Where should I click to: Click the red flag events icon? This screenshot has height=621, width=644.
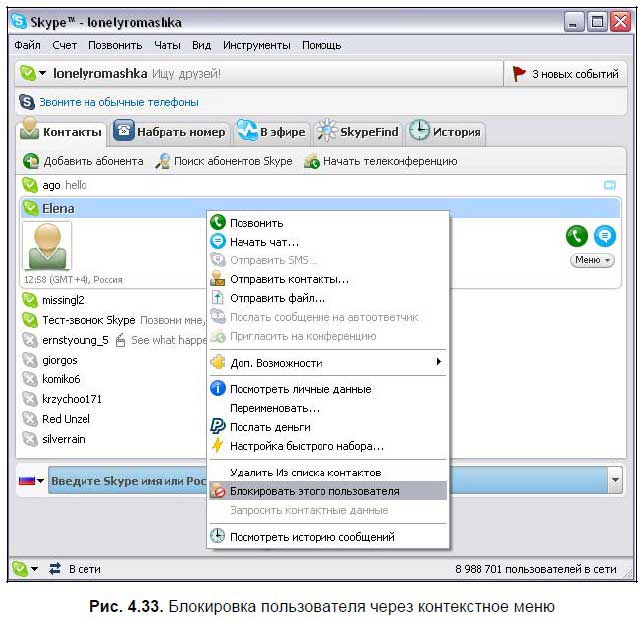pyautogui.click(x=519, y=74)
